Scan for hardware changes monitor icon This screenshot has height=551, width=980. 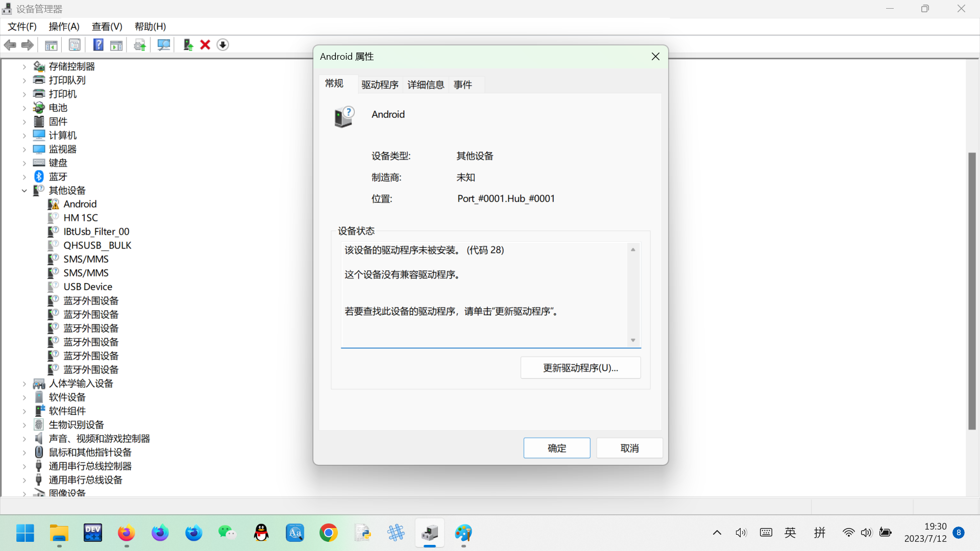pyautogui.click(x=164, y=45)
